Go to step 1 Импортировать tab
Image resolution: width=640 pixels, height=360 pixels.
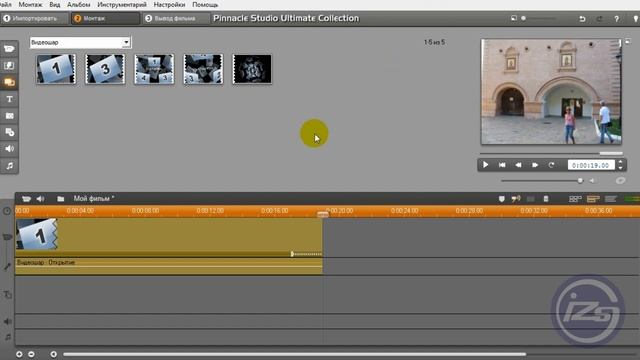(x=34, y=18)
